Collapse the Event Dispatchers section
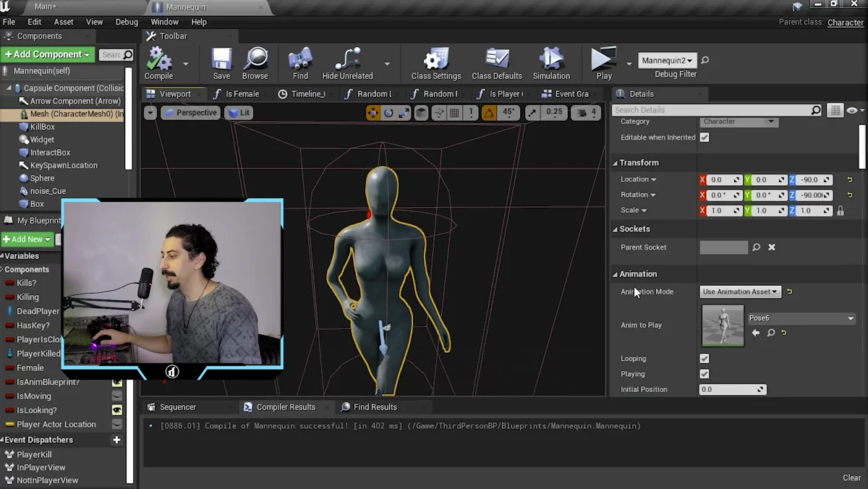This screenshot has height=489, width=868. (2, 440)
